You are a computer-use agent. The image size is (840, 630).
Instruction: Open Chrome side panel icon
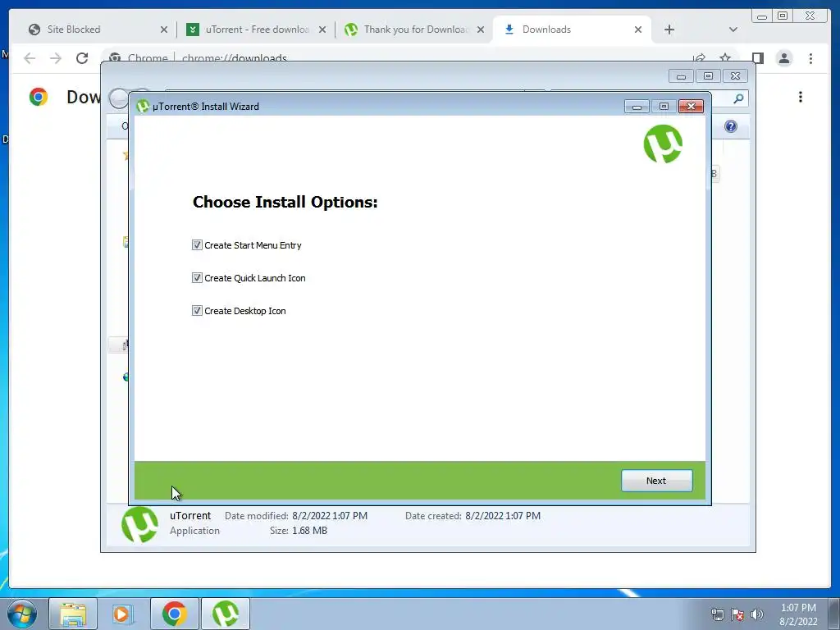click(x=757, y=58)
